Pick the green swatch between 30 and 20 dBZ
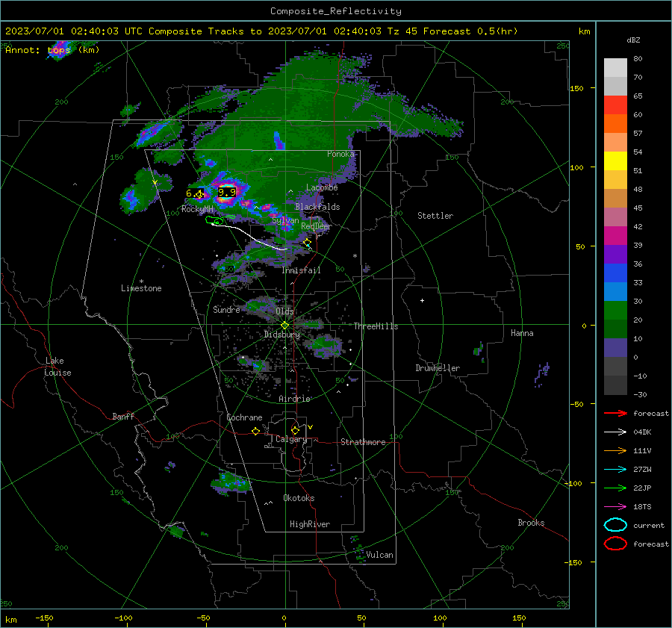This screenshot has width=672, height=628. [x=615, y=311]
